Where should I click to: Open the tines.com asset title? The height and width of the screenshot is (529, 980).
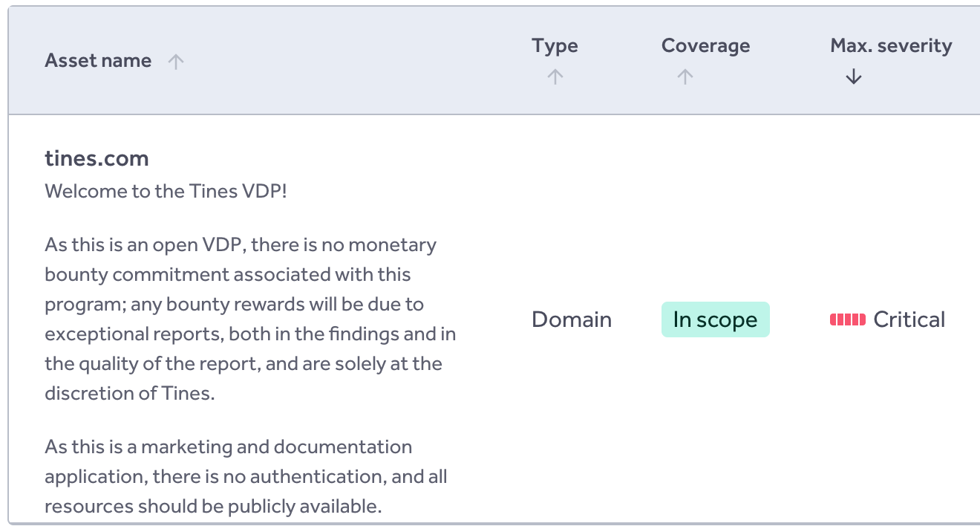(x=97, y=158)
